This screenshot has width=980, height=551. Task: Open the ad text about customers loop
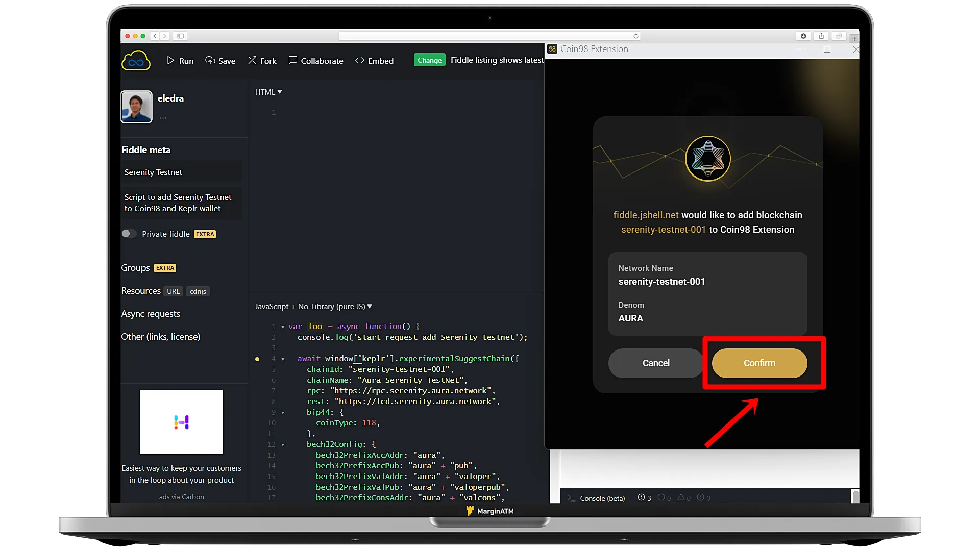181,474
